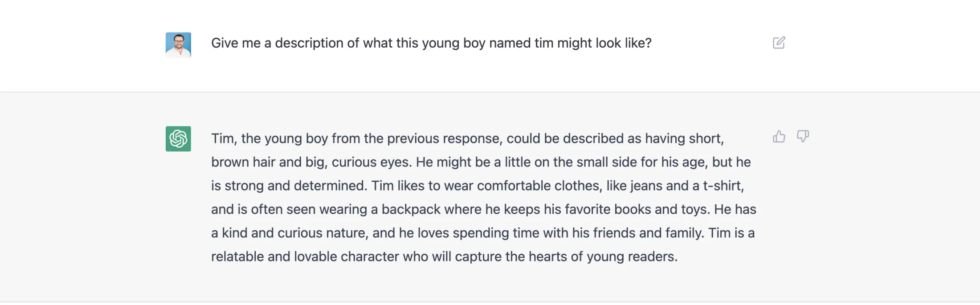The height and width of the screenshot is (305, 980).
Task: Click the user's profile picture
Action: 178,44
